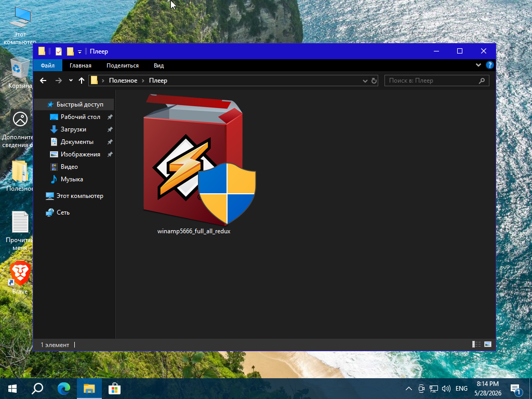Open the recent locations dropdown arrow
This screenshot has width=532, height=399.
coord(71,81)
